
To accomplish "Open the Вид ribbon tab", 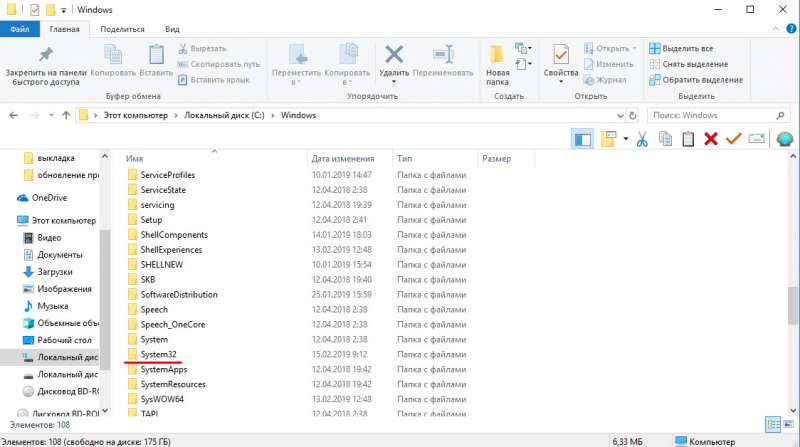I will click(x=172, y=29).
